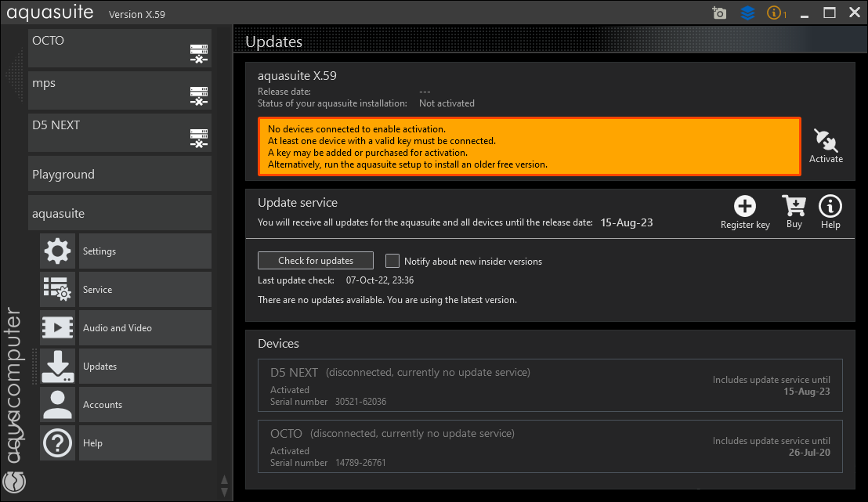868x502 pixels.
Task: Select the D5 NEXT device in sidebar
Action: [x=120, y=133]
